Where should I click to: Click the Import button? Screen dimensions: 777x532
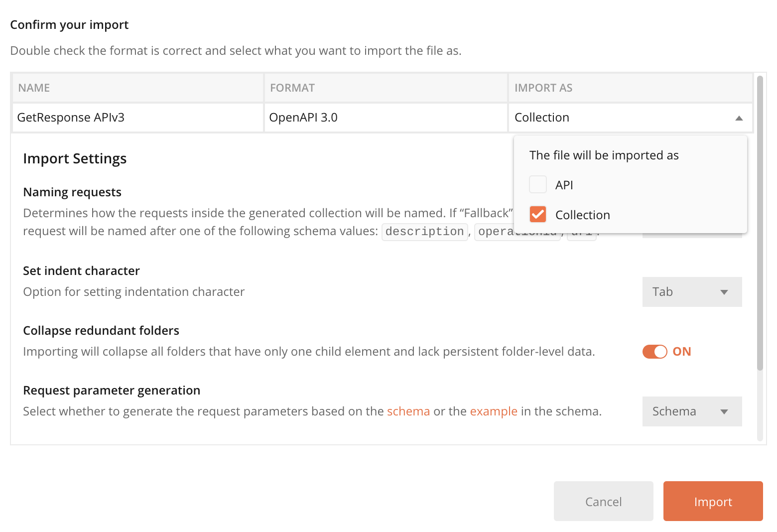(713, 501)
